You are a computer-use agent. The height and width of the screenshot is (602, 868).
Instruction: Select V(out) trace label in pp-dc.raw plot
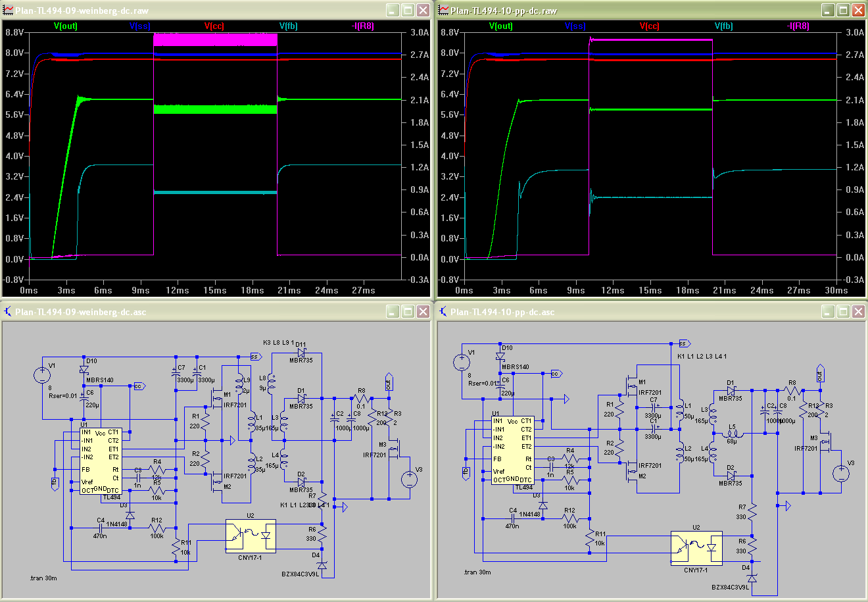click(x=500, y=26)
